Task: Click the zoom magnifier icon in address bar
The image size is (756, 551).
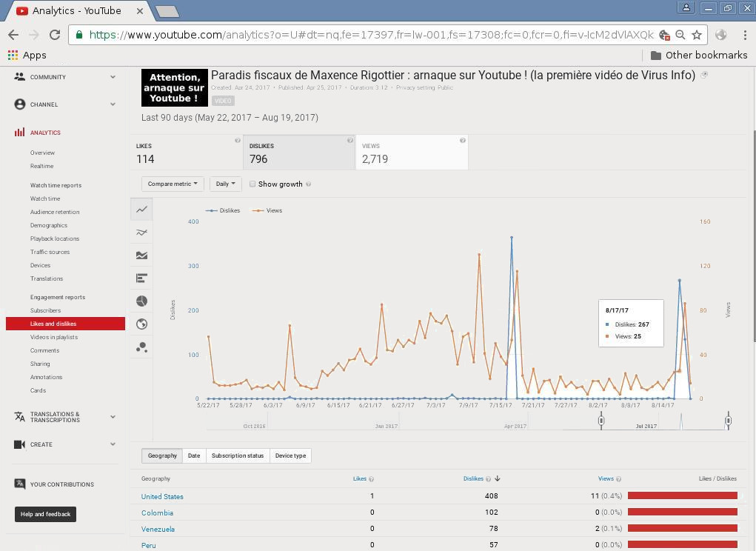Action: (680, 35)
